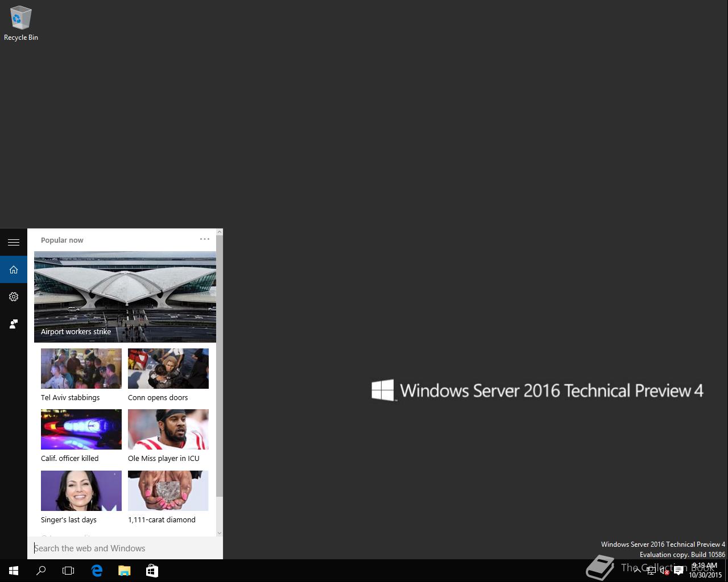Viewport: 728px width, 582px height.
Task: Open the Tel Aviv stabbings thumbnail
Action: [x=81, y=368]
